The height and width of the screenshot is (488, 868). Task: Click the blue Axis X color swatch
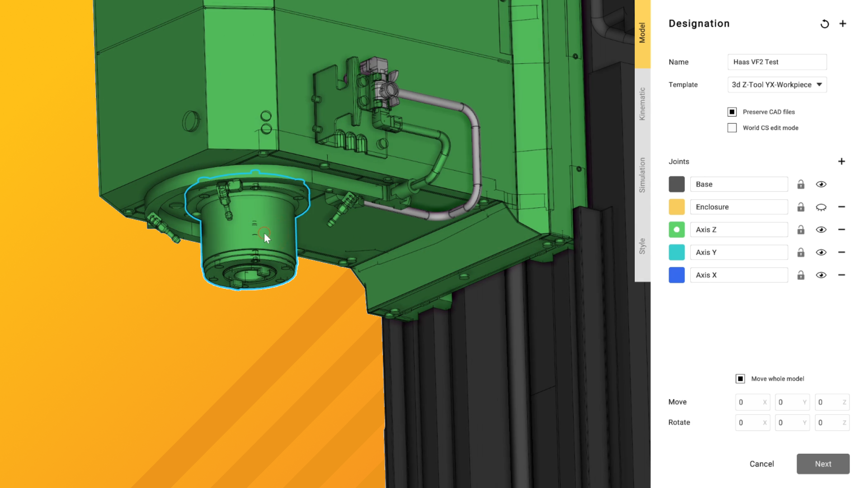(x=676, y=275)
